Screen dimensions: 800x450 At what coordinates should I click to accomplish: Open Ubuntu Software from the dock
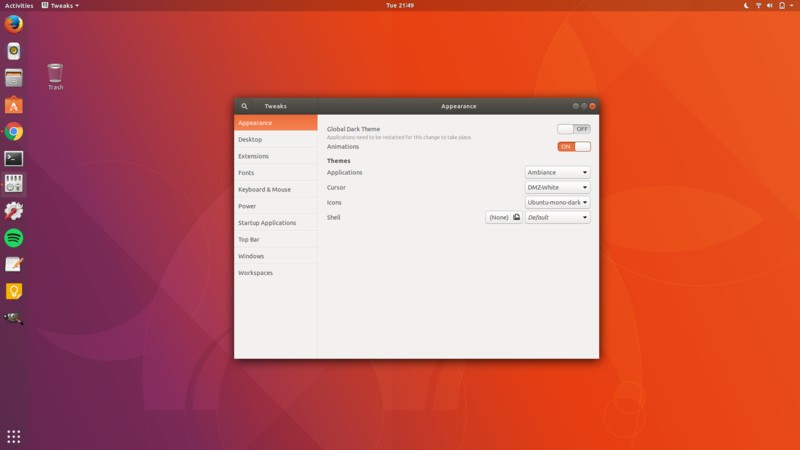click(14, 105)
